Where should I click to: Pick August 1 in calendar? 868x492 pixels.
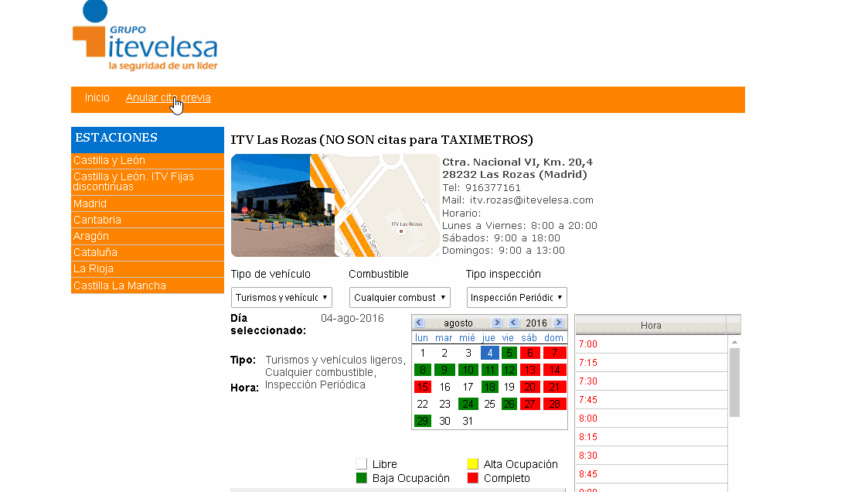tap(422, 353)
